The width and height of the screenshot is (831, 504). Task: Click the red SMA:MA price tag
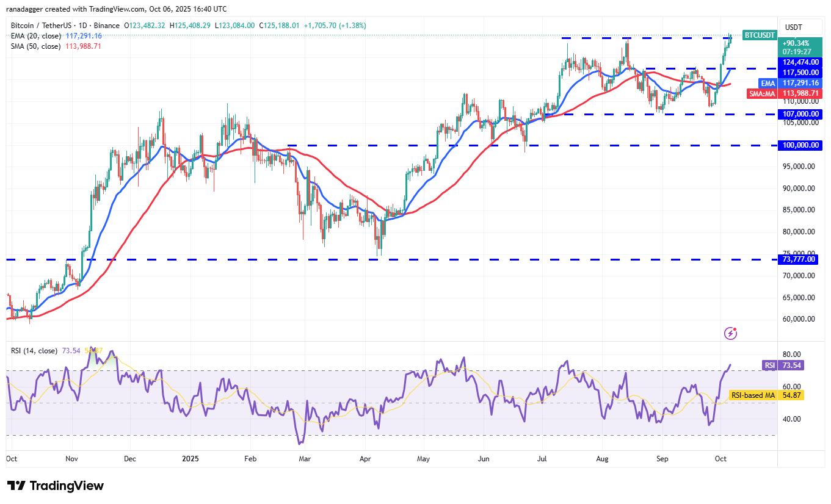tap(761, 93)
